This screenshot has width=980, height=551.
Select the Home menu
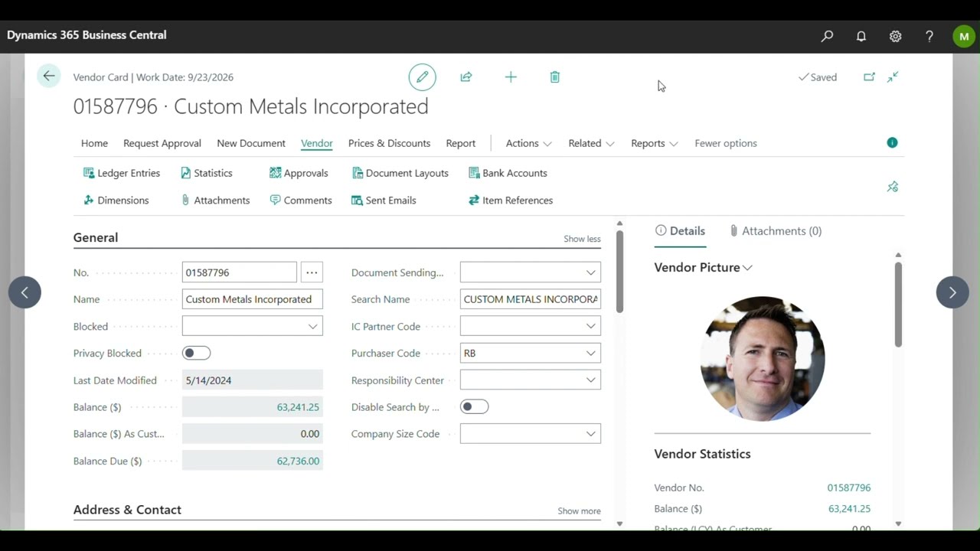pos(94,143)
